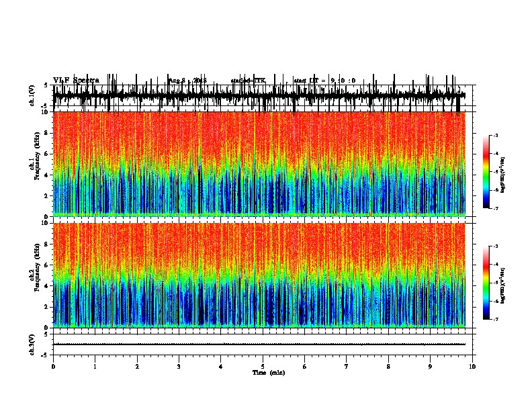The image size is (532, 411).
Task: Click the -3 tick on ch.1 colorbar
Action: [x=495, y=136]
